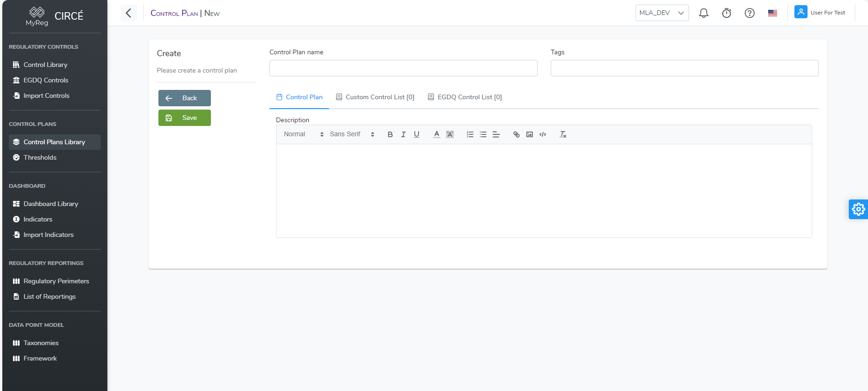
Task: Expand the Sans Serif font dropdown
Action: tap(352, 134)
